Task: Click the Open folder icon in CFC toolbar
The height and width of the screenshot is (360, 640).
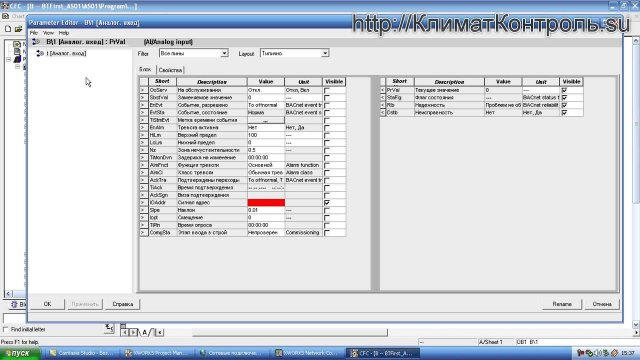Action: pyautogui.click(x=18, y=29)
